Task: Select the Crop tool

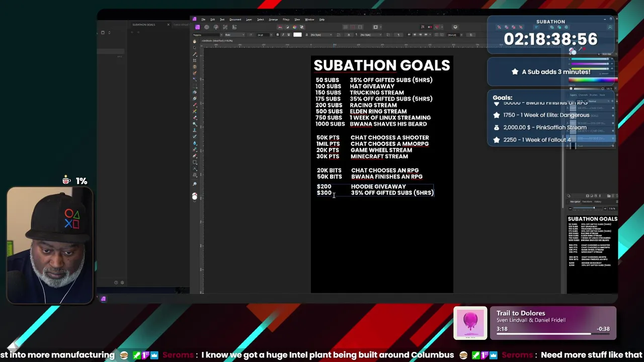Action: [x=195, y=60]
